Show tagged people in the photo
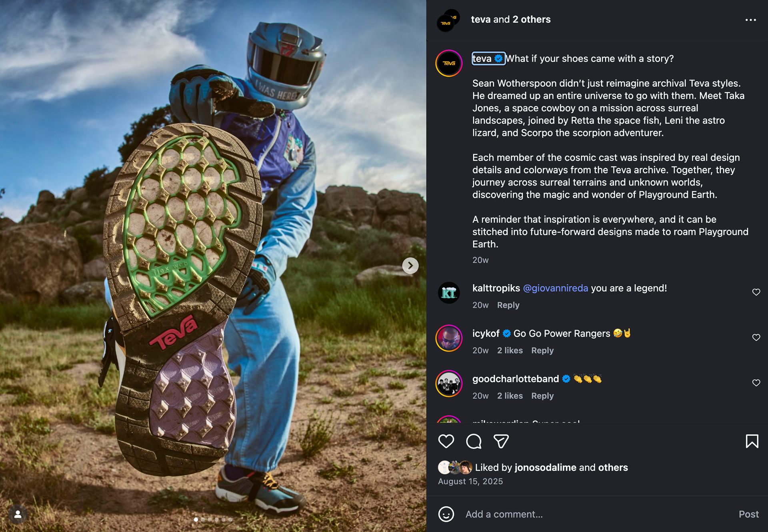Screen dimensions: 768x532 [18, 514]
